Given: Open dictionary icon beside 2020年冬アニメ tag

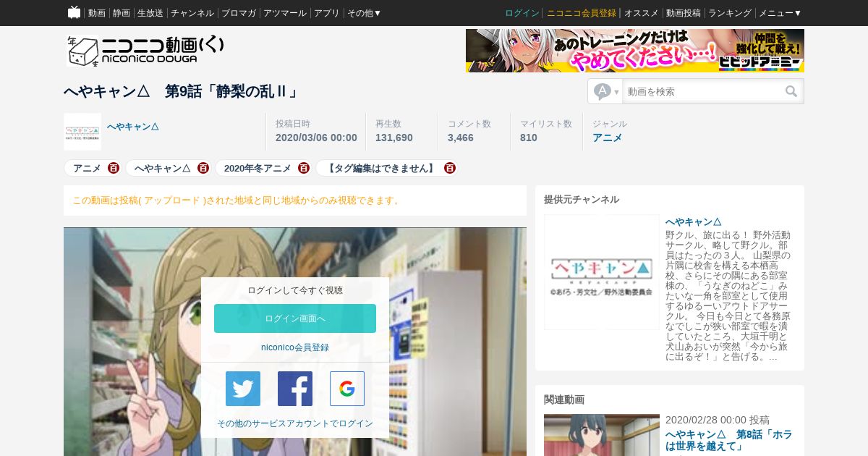Looking at the screenshot, I should (x=304, y=168).
